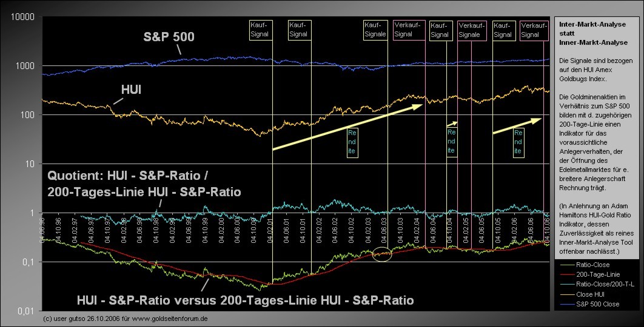This screenshot has width=644, height=327.
Task: Click the 'Inter-Markt-Analyse statt Inner-Markt-Analyse' heading
Action: pyautogui.click(x=592, y=33)
